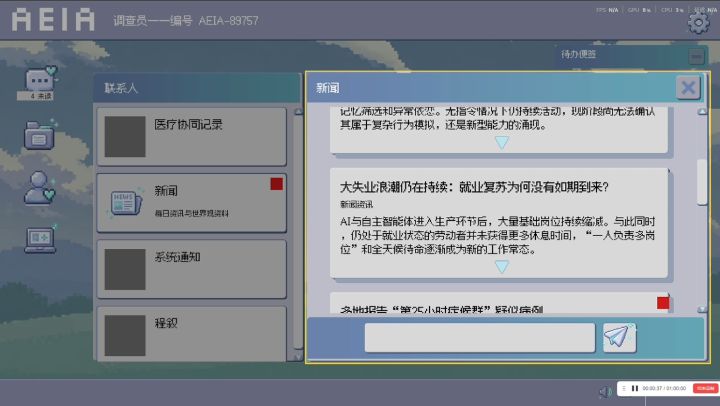This screenshot has height=406, width=720.
Task: Click the 系统通知 avatar thumbnail
Action: coord(125,269)
